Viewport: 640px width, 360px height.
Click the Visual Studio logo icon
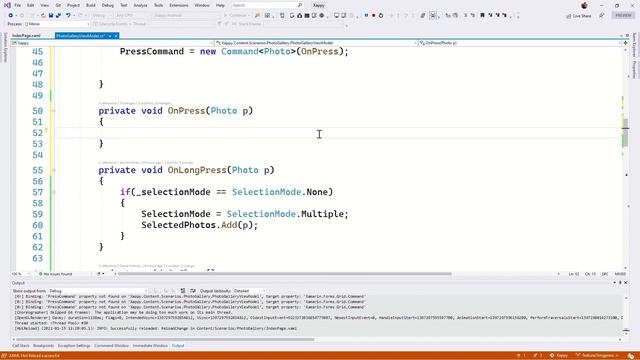coord(7,5)
